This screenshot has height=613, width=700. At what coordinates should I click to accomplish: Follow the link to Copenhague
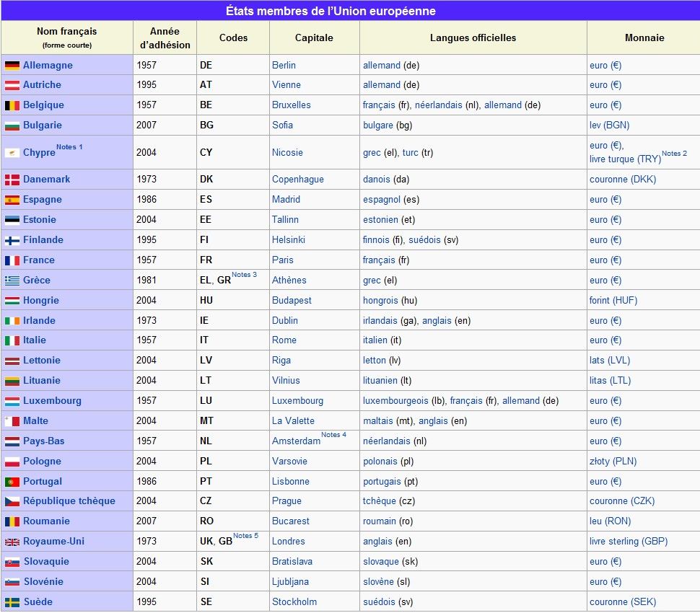point(298,180)
